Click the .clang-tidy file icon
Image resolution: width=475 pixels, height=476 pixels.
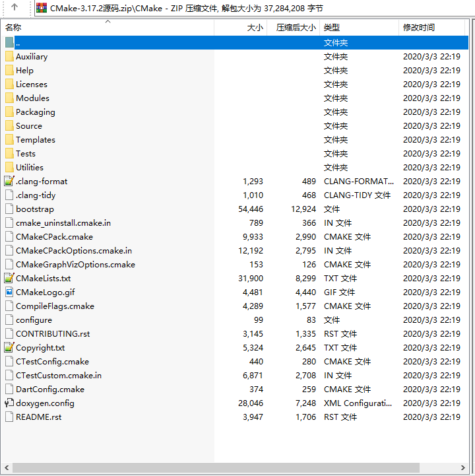[x=9, y=195]
